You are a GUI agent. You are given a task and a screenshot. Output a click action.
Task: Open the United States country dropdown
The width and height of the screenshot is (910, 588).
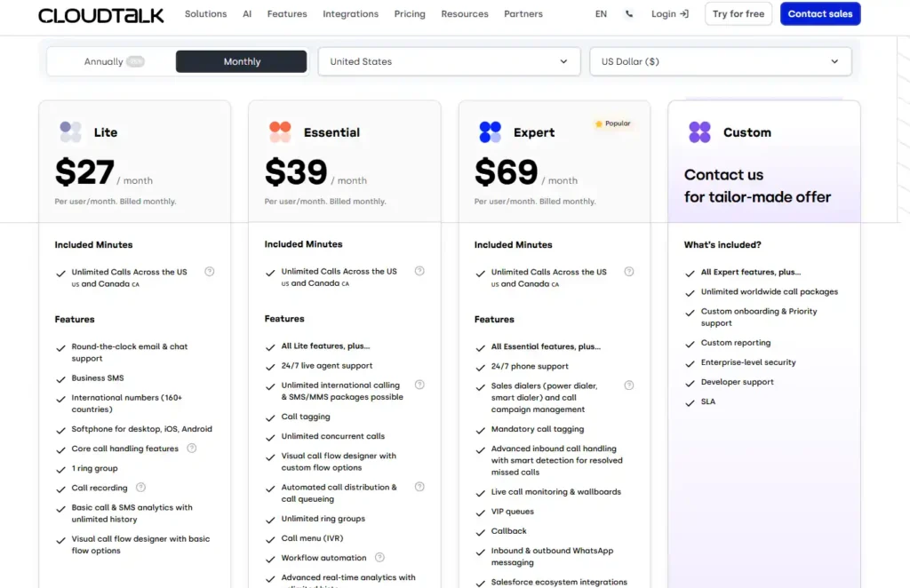[x=449, y=61]
